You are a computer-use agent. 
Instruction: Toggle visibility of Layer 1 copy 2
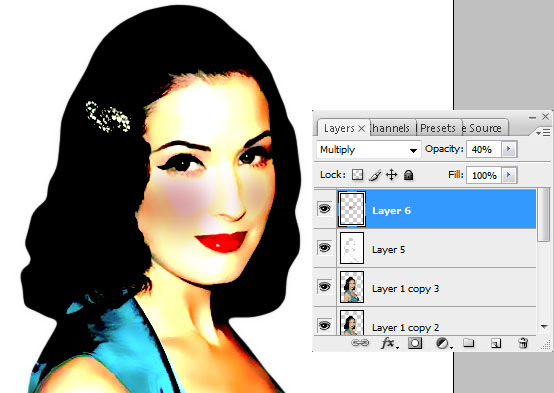tap(324, 325)
